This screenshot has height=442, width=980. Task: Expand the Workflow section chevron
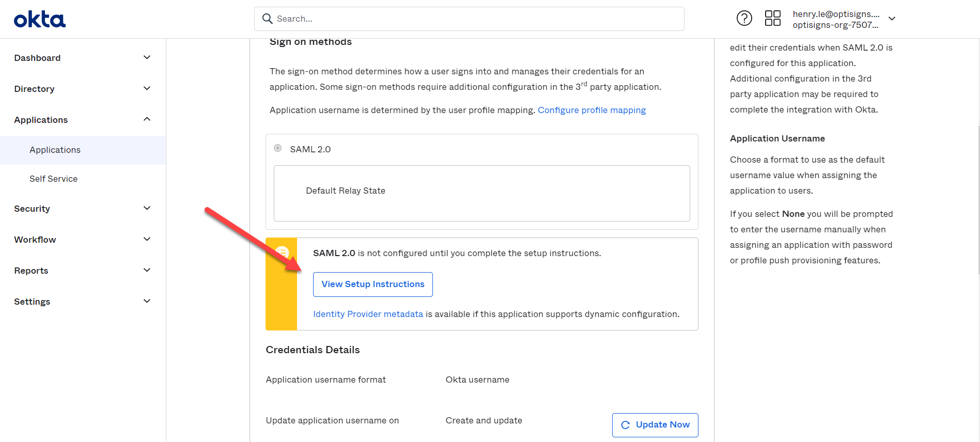[x=147, y=239]
